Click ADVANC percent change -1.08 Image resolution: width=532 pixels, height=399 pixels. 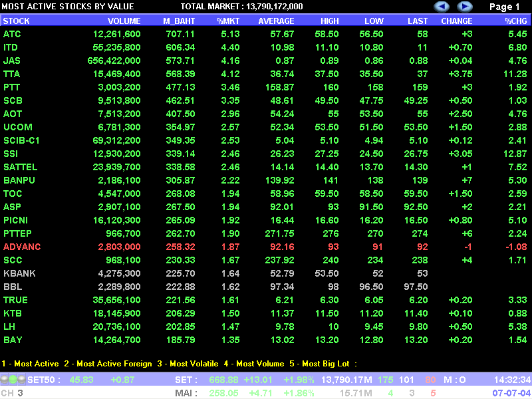[517, 247]
